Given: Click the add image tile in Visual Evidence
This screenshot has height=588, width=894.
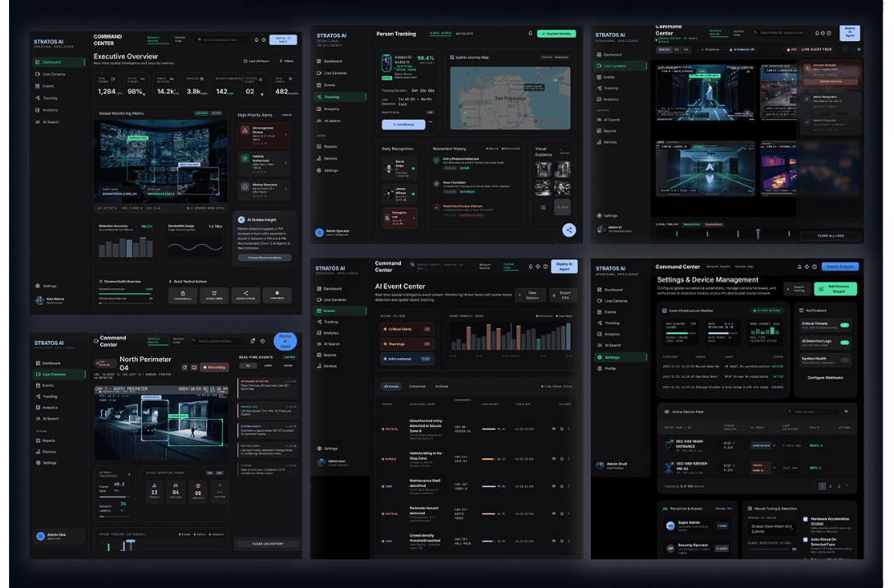Looking at the screenshot, I should [543, 207].
